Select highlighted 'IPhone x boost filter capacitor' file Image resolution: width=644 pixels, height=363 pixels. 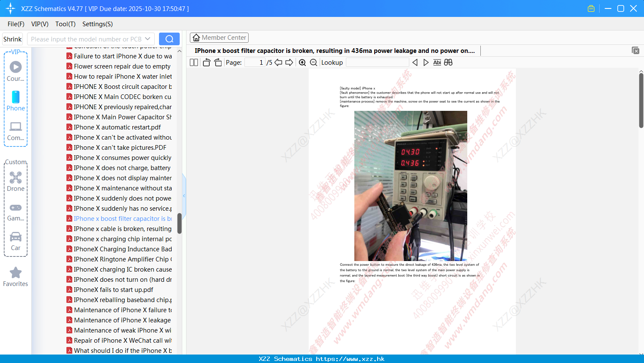pyautogui.click(x=119, y=219)
